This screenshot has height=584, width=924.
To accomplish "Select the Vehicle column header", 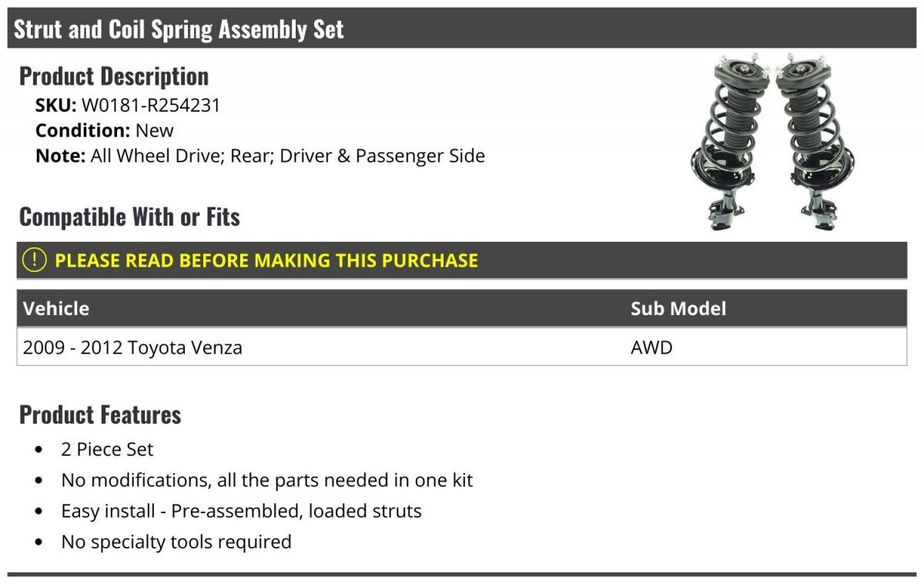I will coord(56,309).
